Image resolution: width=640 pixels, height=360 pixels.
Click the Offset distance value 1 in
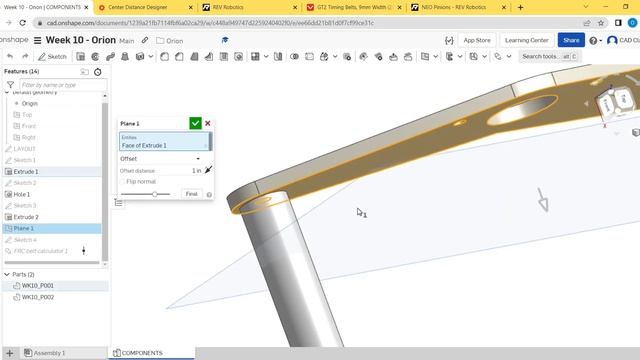[x=196, y=171]
